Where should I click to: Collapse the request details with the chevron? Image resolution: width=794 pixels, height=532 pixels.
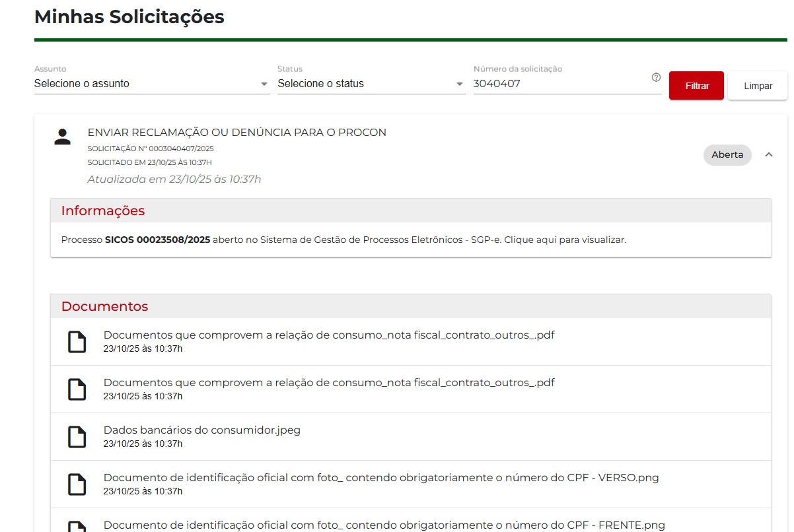[768, 154]
